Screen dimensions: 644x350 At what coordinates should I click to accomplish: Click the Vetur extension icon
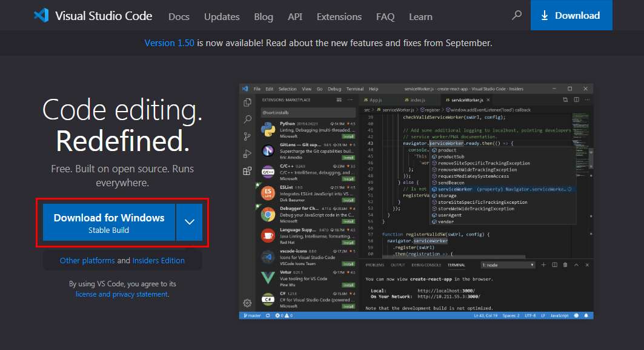pos(268,278)
